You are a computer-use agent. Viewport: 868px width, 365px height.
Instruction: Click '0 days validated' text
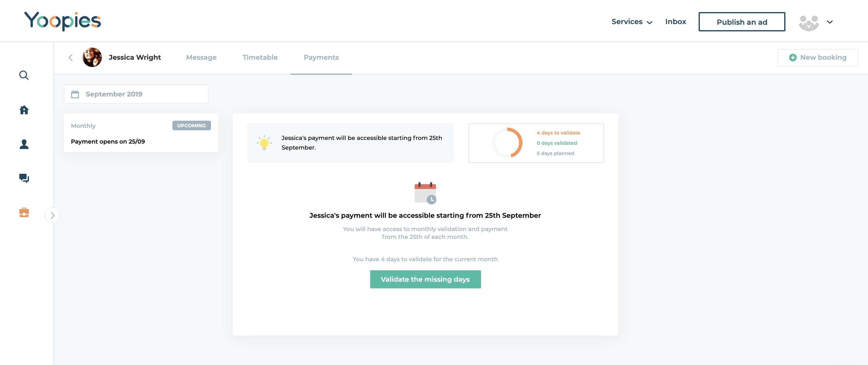click(557, 143)
